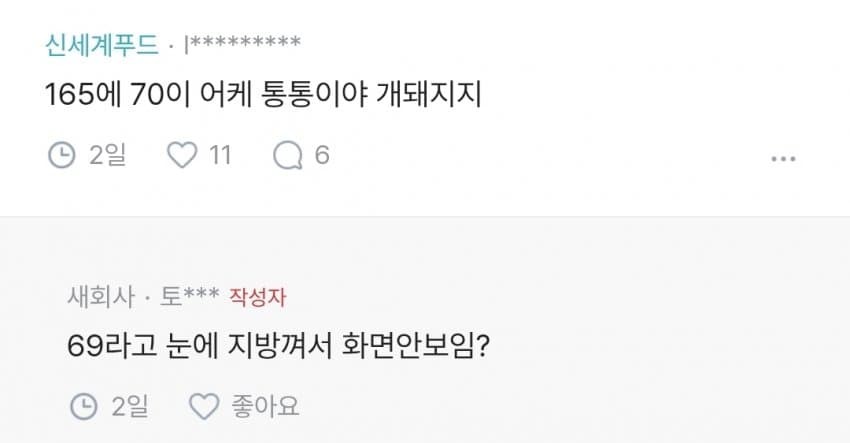Click the like count 11
The image size is (850, 443).
[220, 155]
